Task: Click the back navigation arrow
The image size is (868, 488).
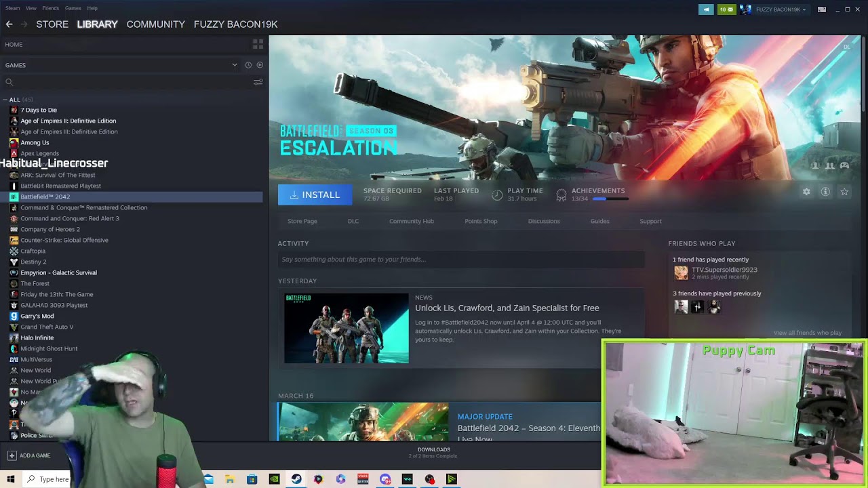Action: tap(9, 24)
